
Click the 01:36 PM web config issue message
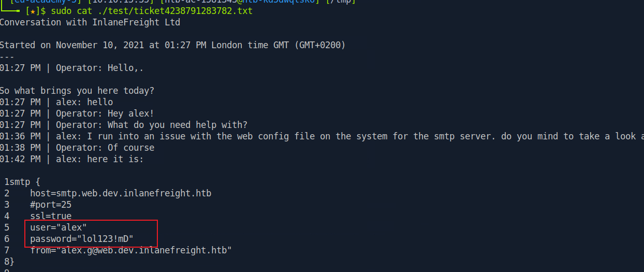pos(322,136)
